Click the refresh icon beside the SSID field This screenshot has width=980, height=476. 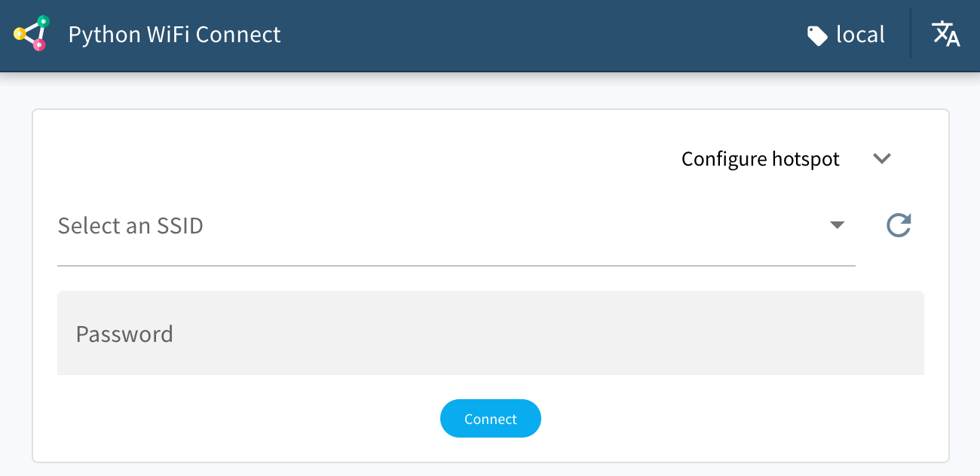coord(899,225)
